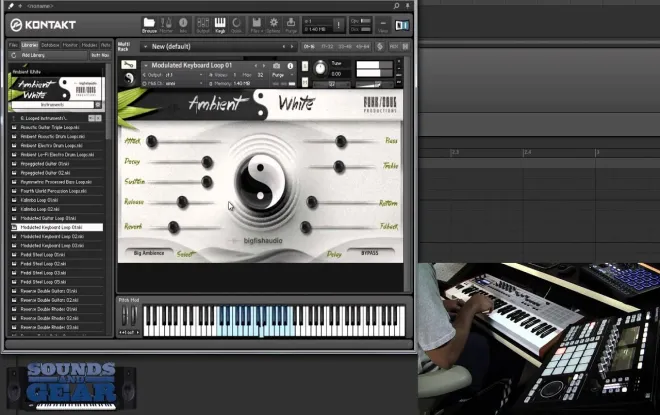Click the pin icon in host titlebar
Viewport: 660px width, 415px height.
coord(407,6)
